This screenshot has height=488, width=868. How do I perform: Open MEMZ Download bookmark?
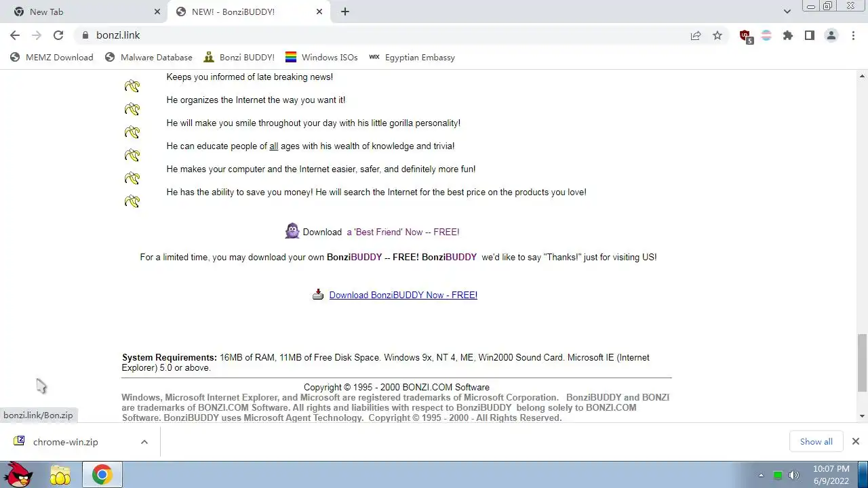pyautogui.click(x=52, y=58)
